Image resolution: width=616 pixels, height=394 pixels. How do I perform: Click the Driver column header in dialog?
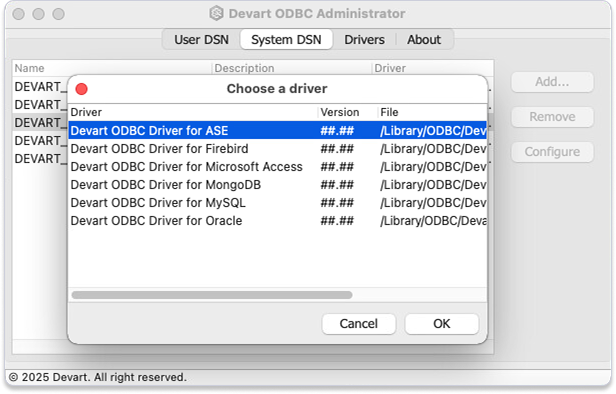pos(193,112)
